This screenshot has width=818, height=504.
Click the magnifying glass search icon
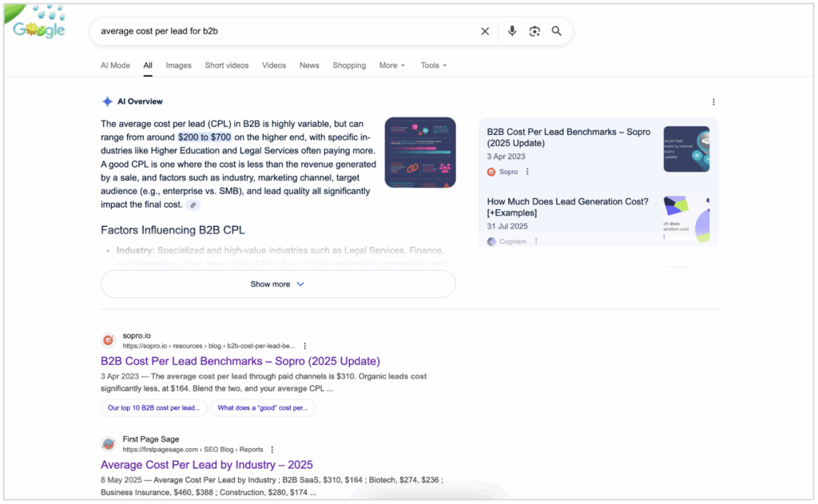click(556, 31)
